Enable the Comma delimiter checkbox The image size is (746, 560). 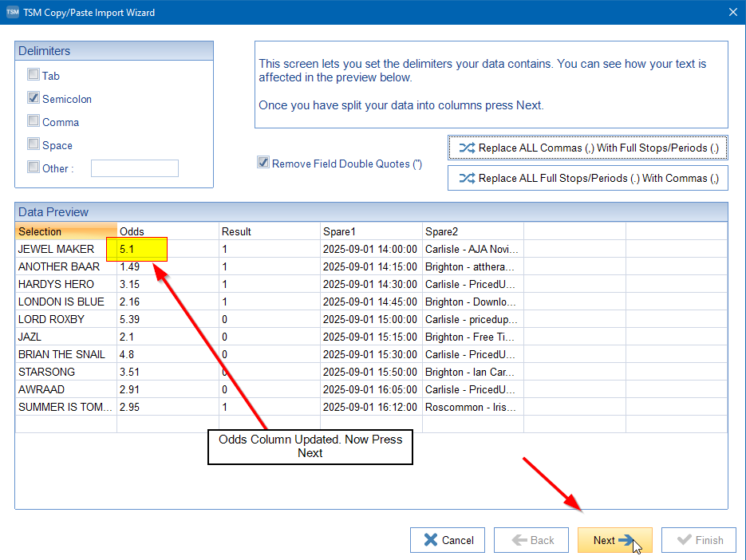tap(34, 121)
